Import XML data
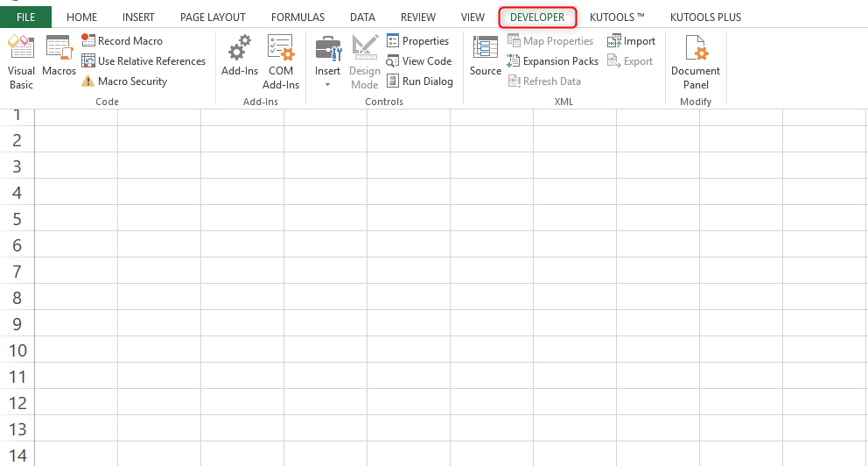This screenshot has width=868, height=466. click(x=631, y=41)
